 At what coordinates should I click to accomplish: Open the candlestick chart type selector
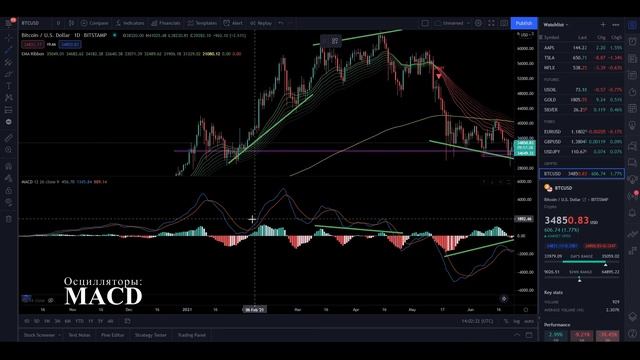(71, 23)
